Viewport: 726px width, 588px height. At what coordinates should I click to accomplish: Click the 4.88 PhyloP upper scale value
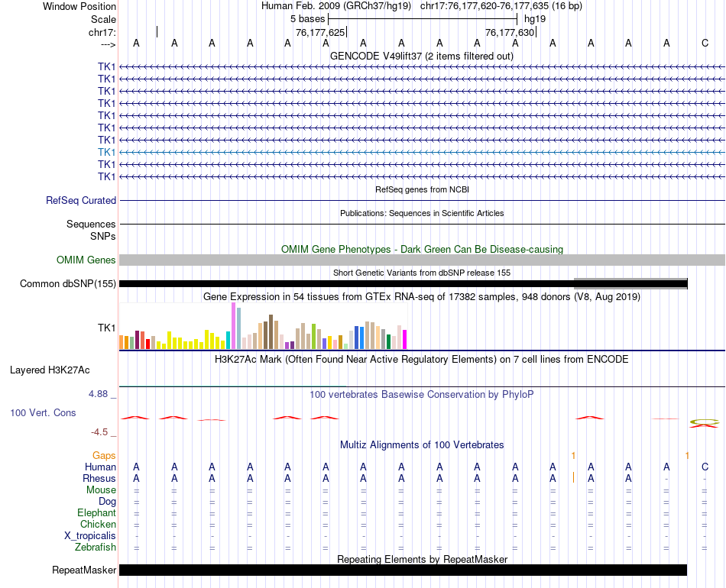pyautogui.click(x=98, y=394)
